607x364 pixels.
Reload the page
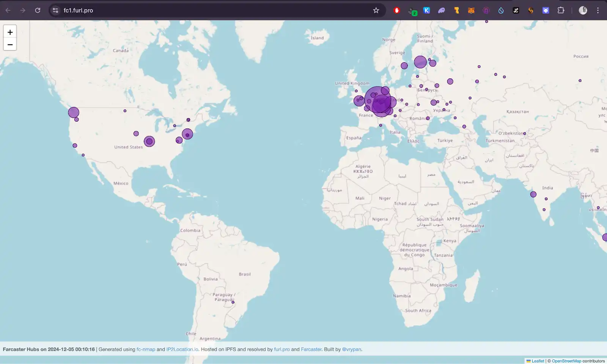point(38,10)
